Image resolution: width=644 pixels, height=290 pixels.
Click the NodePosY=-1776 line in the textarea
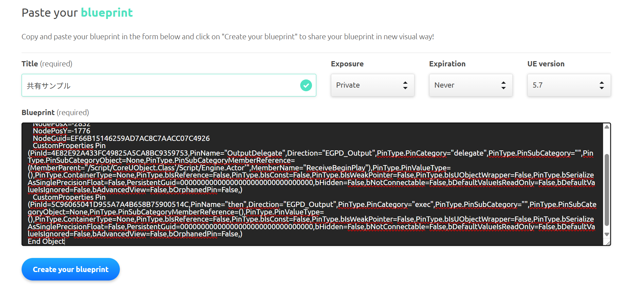[x=62, y=131]
